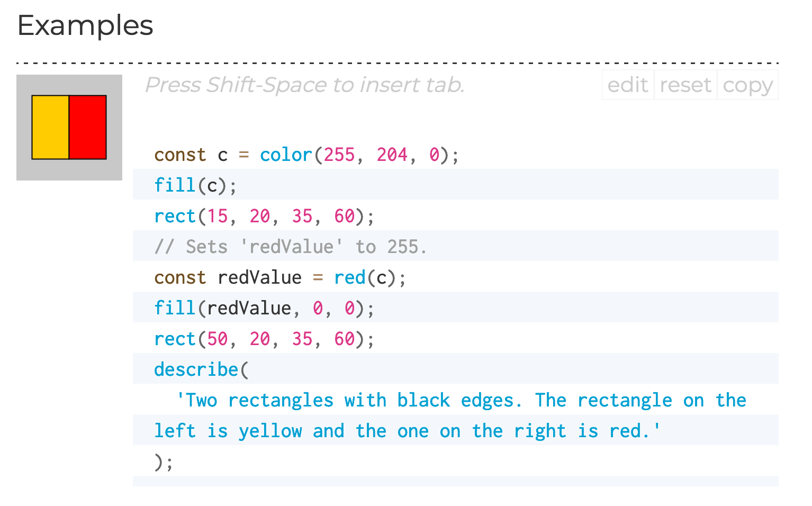Select the fill(c) line of code
The width and height of the screenshot is (812, 506).
point(195,184)
